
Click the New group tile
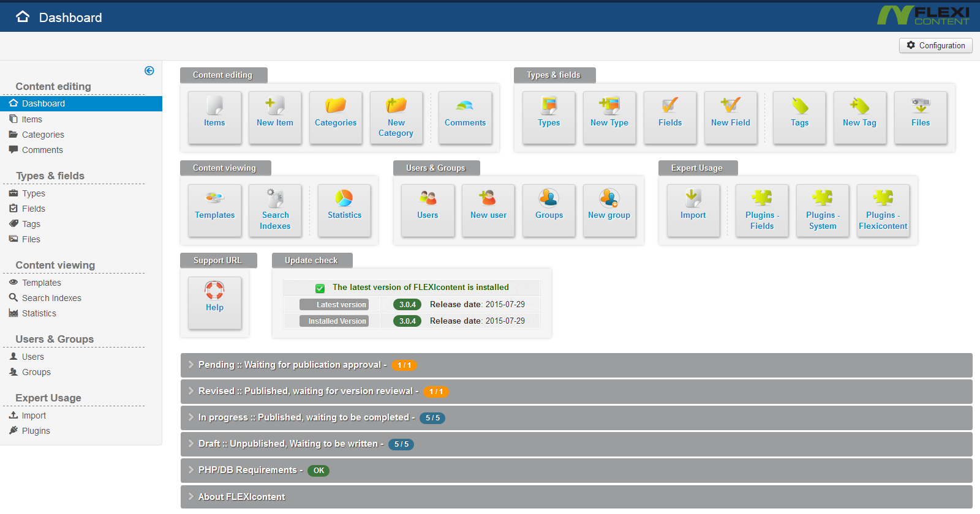(x=609, y=210)
